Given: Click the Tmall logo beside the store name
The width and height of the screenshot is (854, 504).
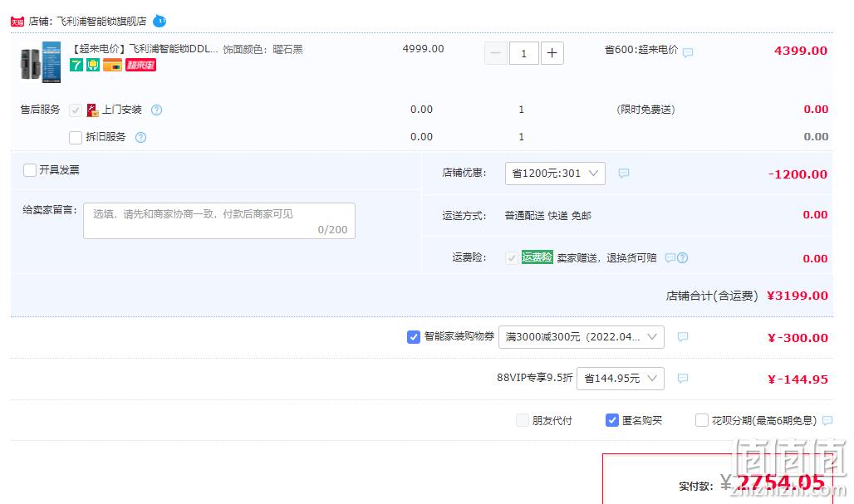Looking at the screenshot, I should coord(17,22).
